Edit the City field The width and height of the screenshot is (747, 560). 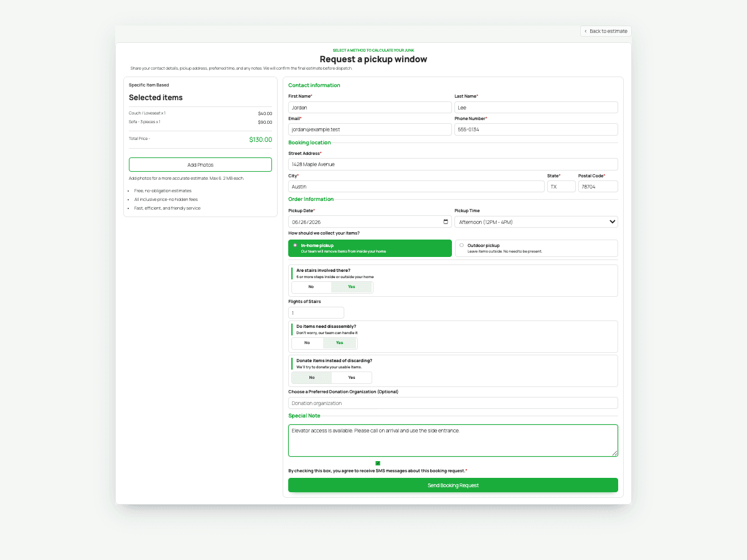coord(416,187)
